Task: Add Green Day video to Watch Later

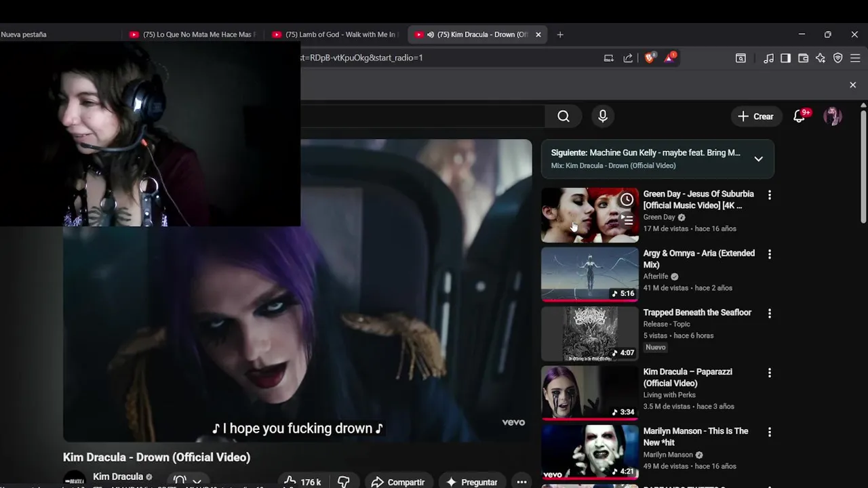Action: coord(627,199)
